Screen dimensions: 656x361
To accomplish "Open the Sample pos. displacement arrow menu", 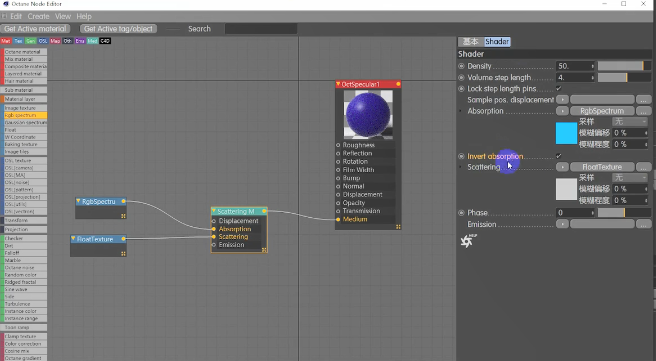I will (x=562, y=100).
